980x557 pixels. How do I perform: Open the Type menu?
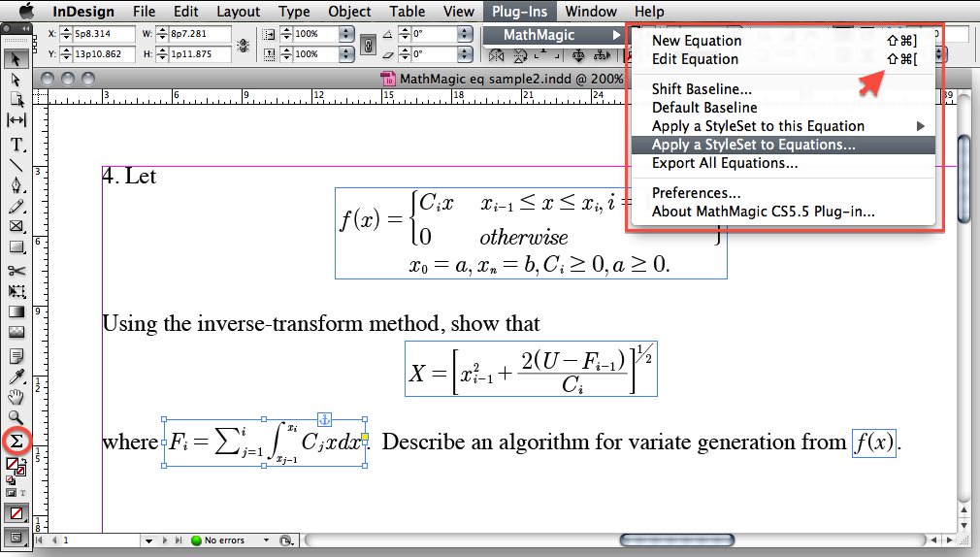point(294,12)
